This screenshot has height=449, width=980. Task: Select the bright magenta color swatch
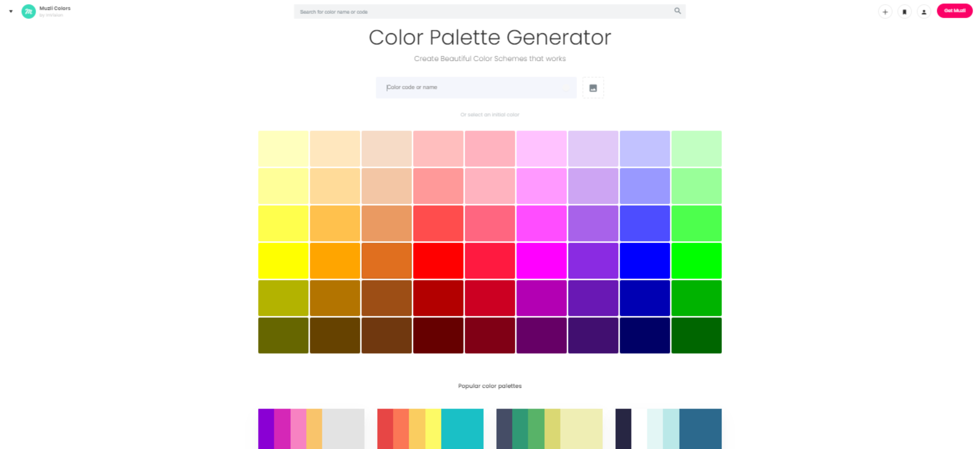pos(541,260)
